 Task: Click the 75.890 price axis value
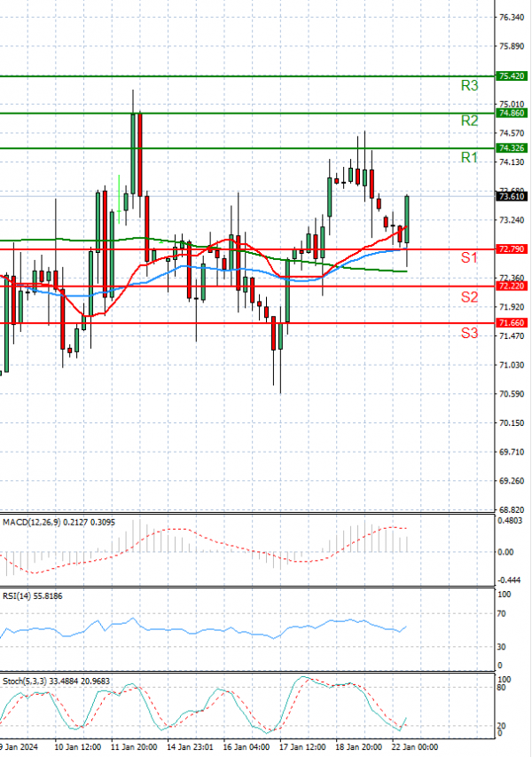coord(512,46)
